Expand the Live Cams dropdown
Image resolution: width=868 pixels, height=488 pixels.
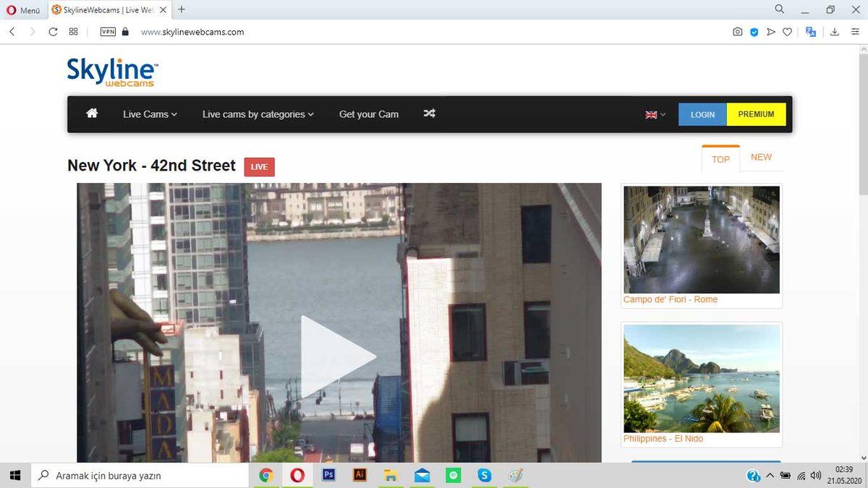(x=148, y=114)
